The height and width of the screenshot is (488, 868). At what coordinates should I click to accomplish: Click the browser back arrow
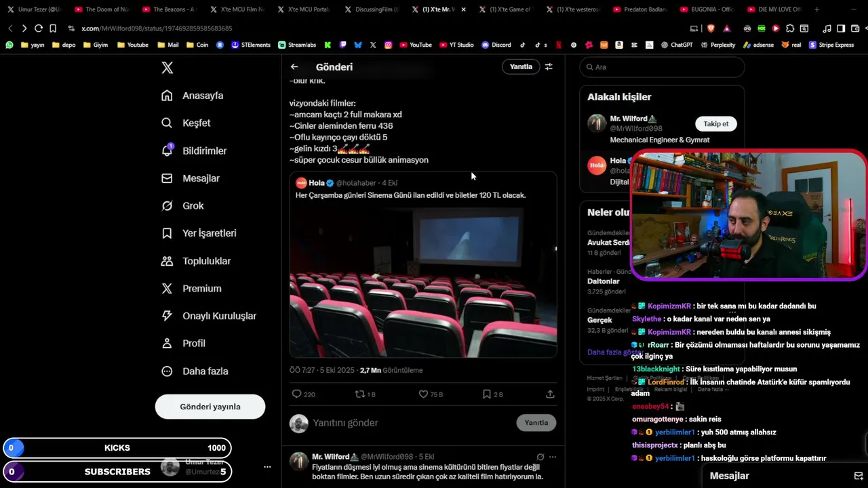tap(10, 28)
